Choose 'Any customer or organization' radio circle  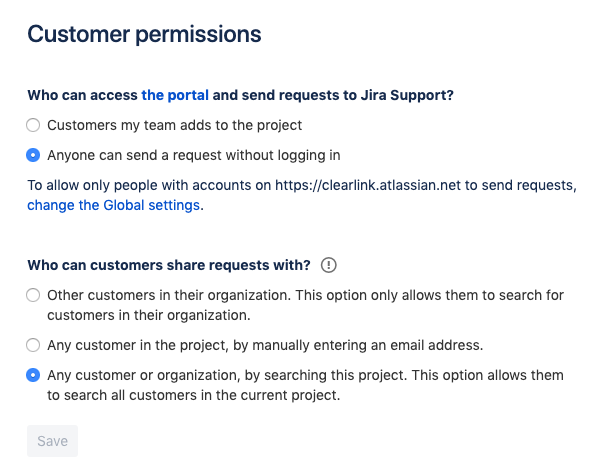coord(33,375)
